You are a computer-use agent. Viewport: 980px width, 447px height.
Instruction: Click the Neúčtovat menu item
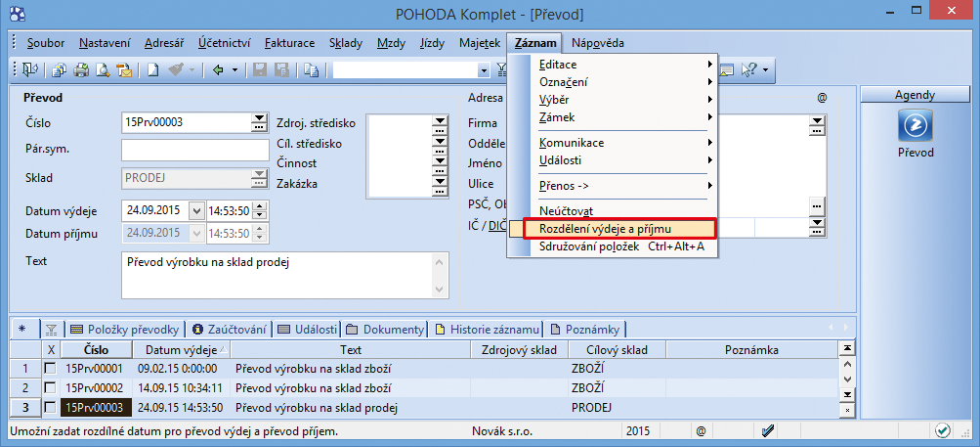613,211
